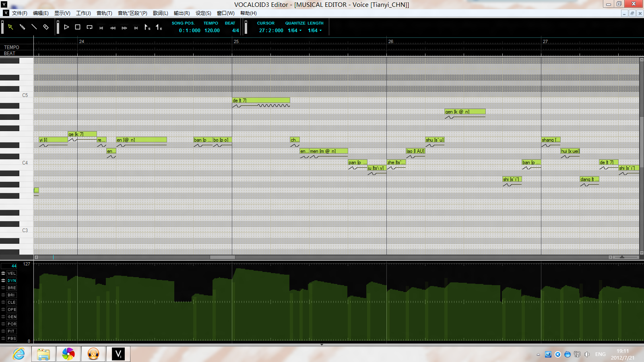Open the 设定(S) menu
The height and width of the screenshot is (362, 644).
[203, 13]
